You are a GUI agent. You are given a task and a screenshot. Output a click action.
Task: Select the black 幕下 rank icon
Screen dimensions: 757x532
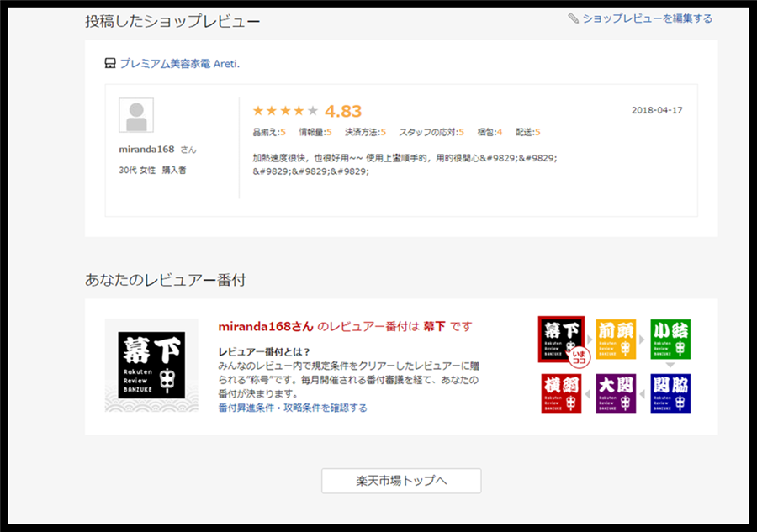561,339
